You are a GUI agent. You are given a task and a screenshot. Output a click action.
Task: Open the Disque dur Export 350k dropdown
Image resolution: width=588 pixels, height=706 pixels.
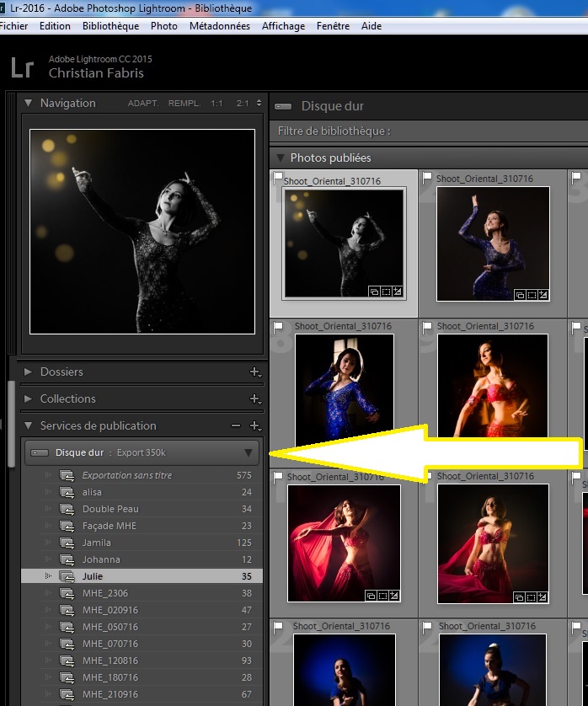coord(248,452)
